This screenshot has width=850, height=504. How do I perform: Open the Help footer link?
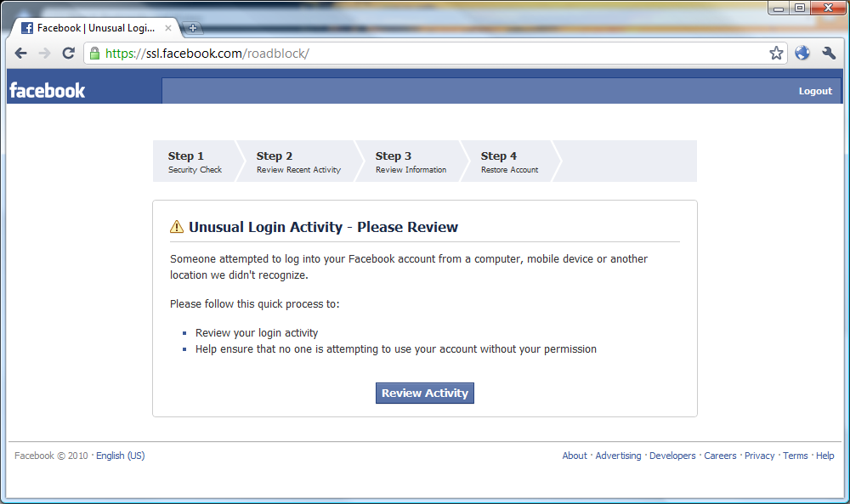pos(825,456)
